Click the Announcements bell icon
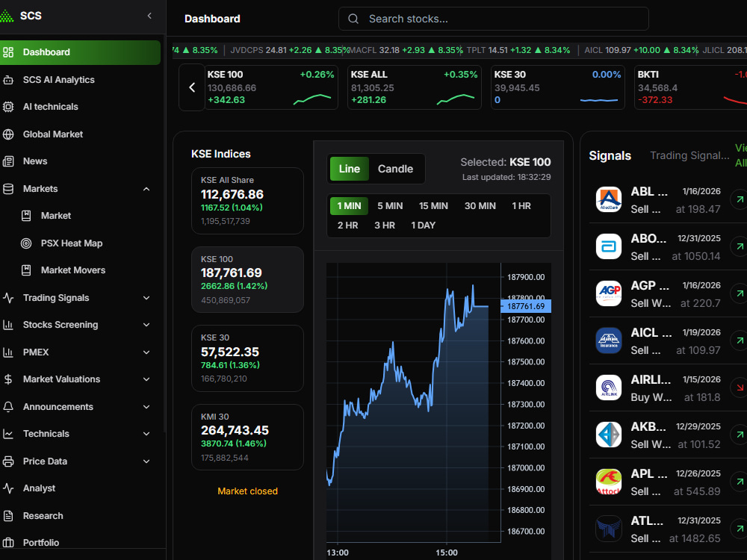The width and height of the screenshot is (747, 560). (8, 407)
